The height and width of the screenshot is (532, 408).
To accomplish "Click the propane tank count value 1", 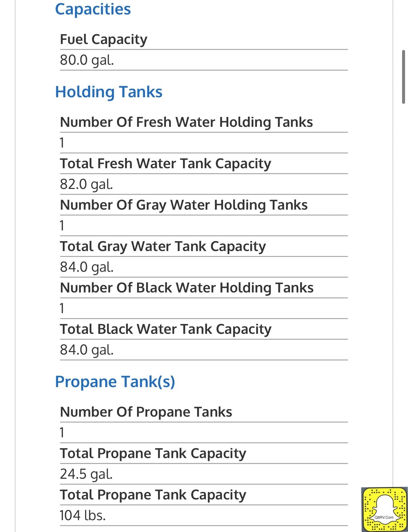I will [x=62, y=433].
